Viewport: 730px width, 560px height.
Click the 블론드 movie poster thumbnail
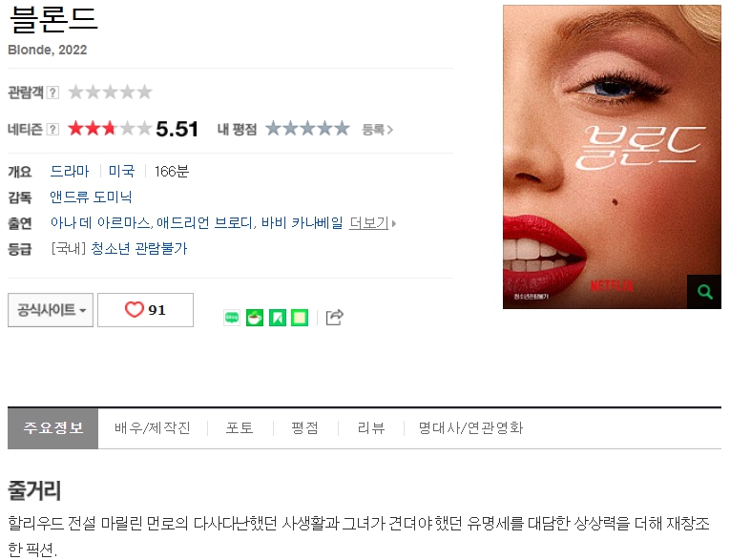click(612, 156)
